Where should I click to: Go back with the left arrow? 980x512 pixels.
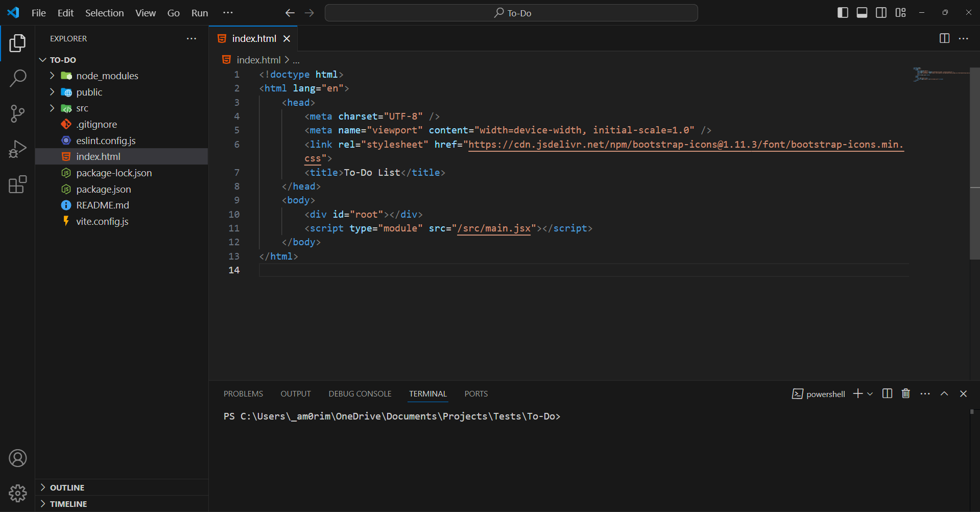click(x=290, y=13)
